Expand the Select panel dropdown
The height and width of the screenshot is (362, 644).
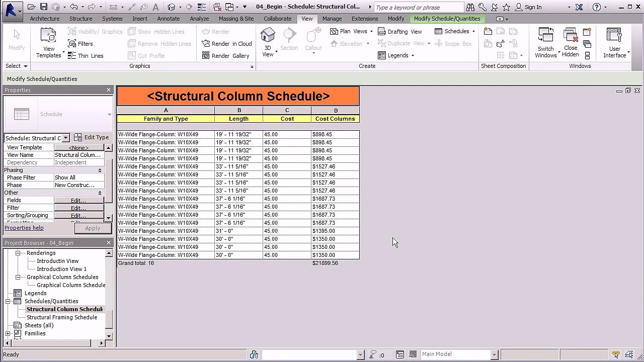pos(16,66)
